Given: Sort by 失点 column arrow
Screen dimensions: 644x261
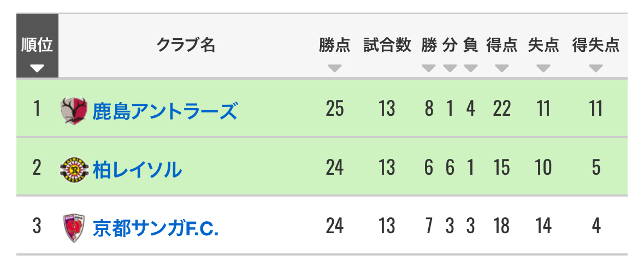Looking at the screenshot, I should tap(543, 68).
